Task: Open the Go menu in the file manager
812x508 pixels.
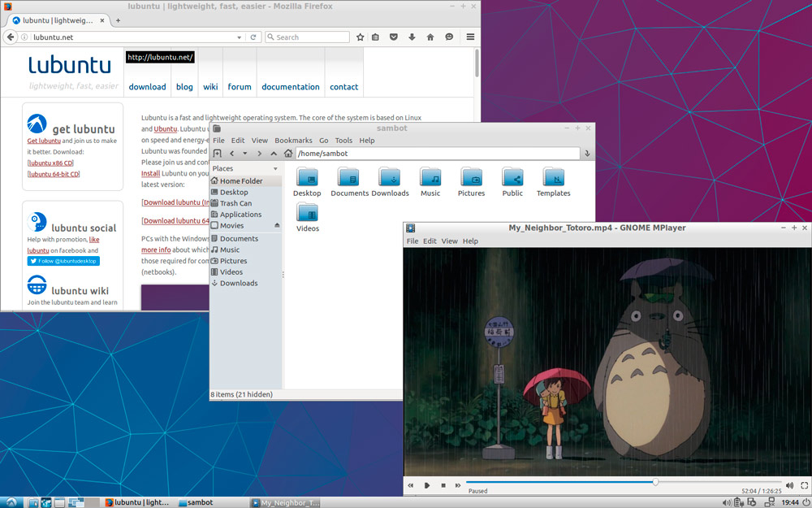Action: point(324,141)
